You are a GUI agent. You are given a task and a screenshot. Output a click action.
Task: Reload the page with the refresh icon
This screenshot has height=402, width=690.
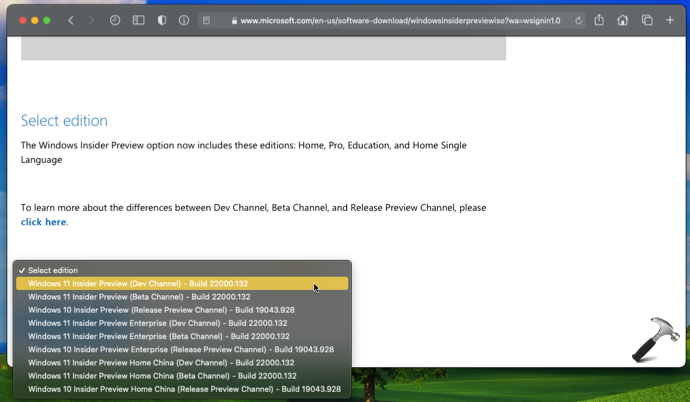click(578, 20)
